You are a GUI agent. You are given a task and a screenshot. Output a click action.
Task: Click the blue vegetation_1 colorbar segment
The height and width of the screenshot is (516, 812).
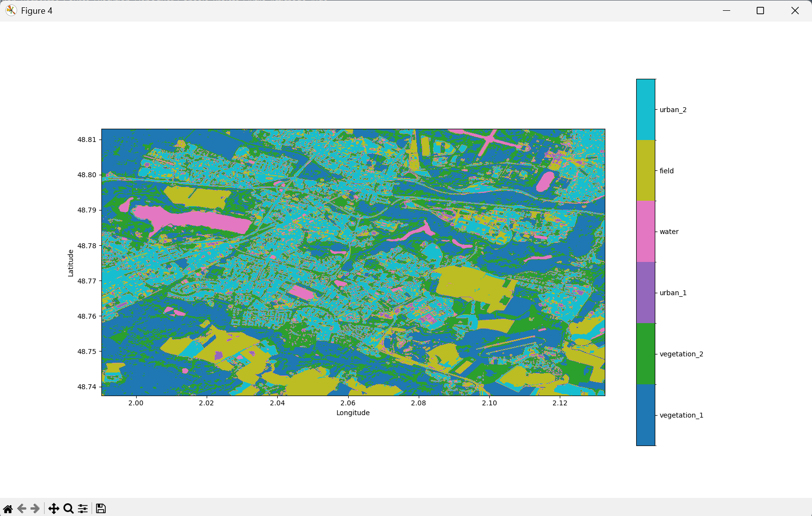[x=645, y=415]
